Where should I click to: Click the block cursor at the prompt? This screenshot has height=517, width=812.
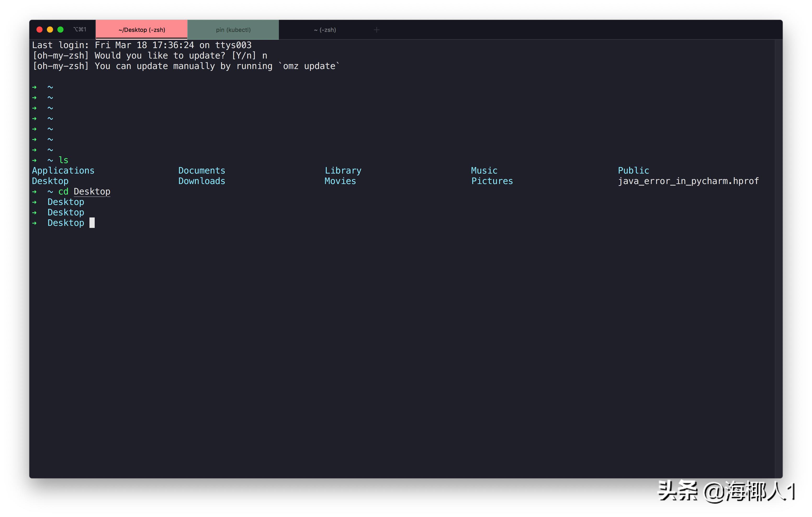(x=92, y=223)
